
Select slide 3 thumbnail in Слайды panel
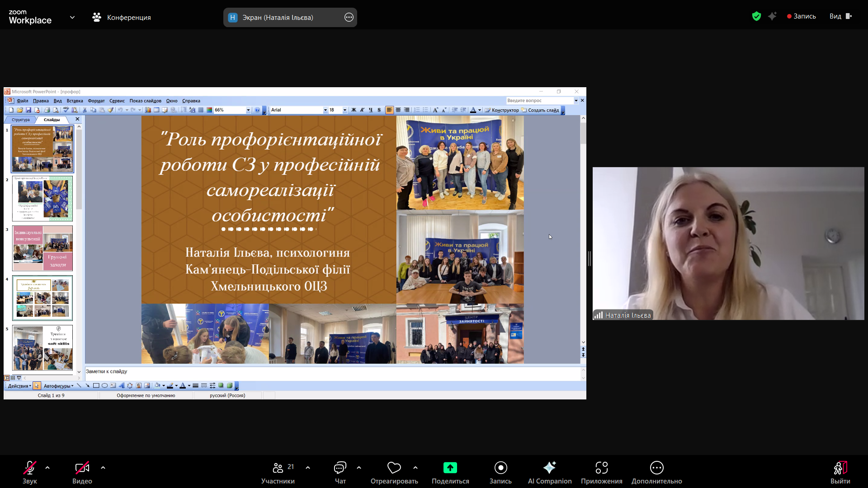point(42,248)
